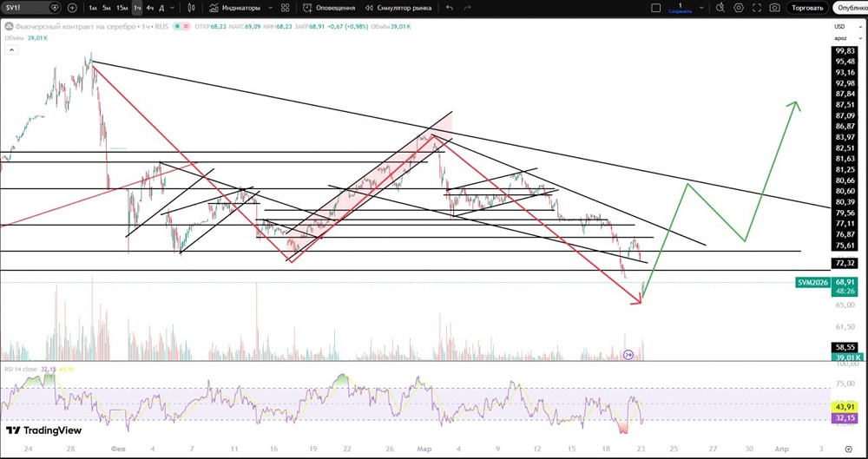The image size is (868, 459).
Task: Click the 68,91 current price tag
Action: pyautogui.click(x=844, y=282)
